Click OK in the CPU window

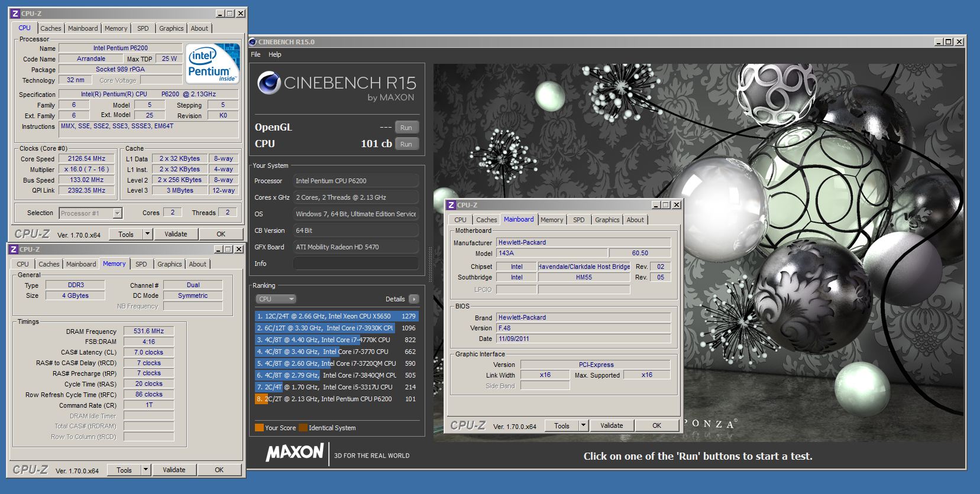(x=221, y=234)
